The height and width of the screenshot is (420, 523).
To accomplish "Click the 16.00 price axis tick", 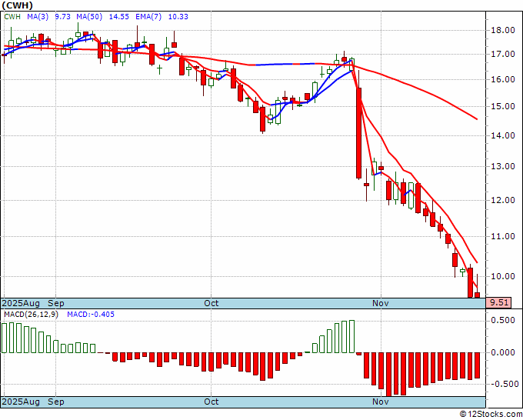I will (x=505, y=79).
